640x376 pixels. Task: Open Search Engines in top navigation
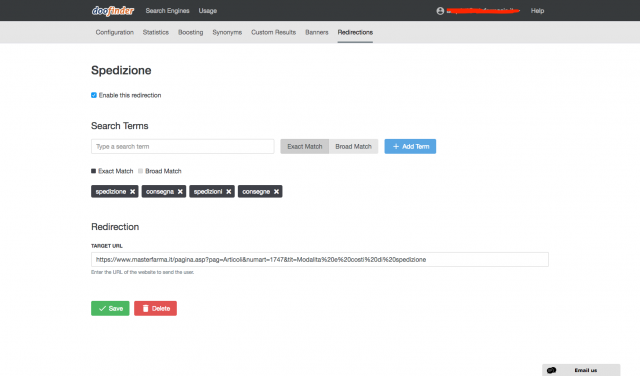pyautogui.click(x=167, y=11)
